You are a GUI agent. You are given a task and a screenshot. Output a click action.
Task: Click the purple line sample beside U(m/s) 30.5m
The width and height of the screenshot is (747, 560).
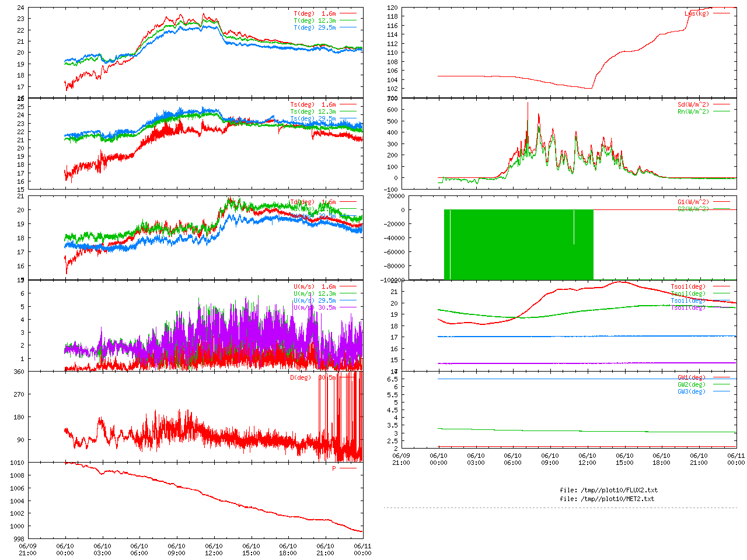348,307
